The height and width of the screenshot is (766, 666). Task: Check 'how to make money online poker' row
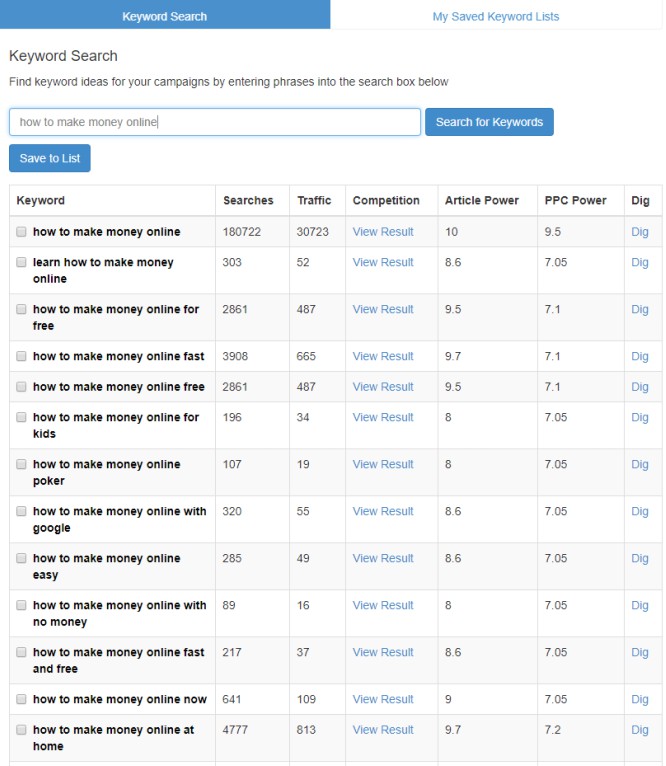(21, 464)
